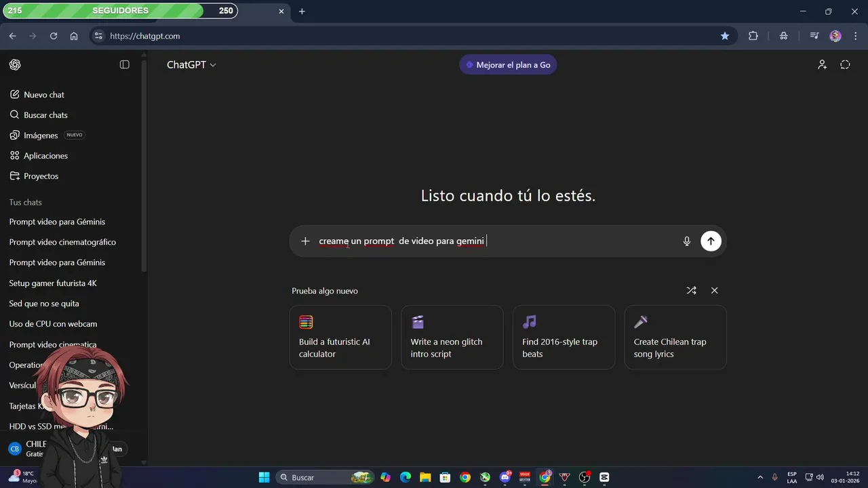868x488 pixels.
Task: Start a temporary chat with dashed-circle icon
Action: click(x=845, y=65)
